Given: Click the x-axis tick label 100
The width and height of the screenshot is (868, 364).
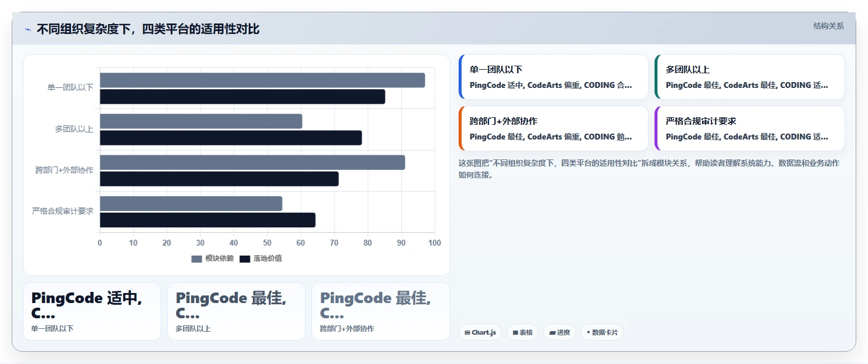Looking at the screenshot, I should click(x=435, y=243).
